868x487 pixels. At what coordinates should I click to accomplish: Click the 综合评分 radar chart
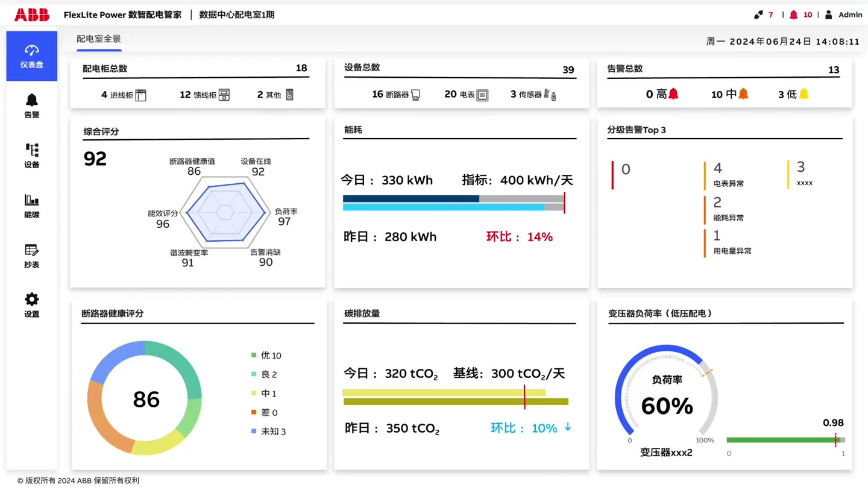coord(226,211)
